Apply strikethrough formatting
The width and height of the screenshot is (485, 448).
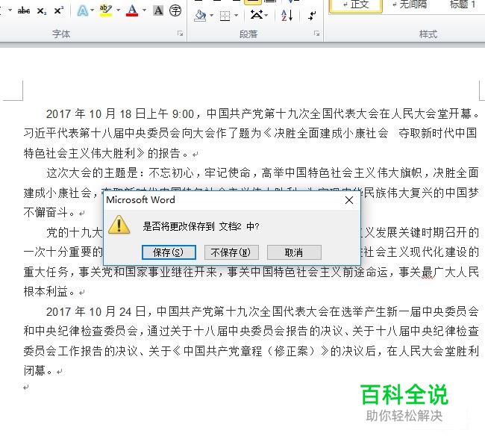click(24, 11)
